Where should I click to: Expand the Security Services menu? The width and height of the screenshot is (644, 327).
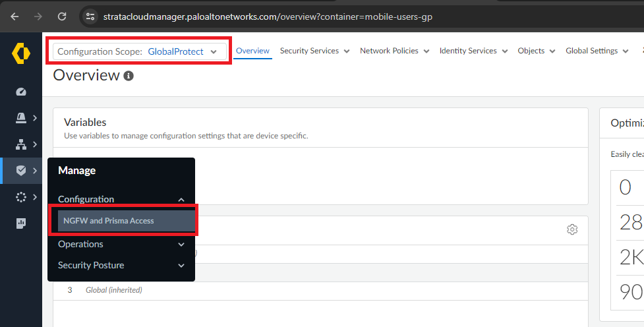pos(314,51)
